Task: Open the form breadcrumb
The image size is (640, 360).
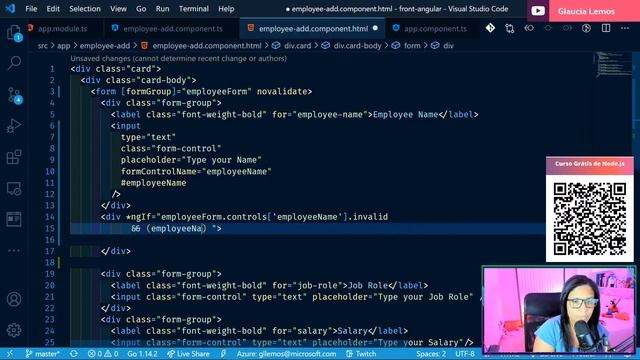Action: pos(412,46)
